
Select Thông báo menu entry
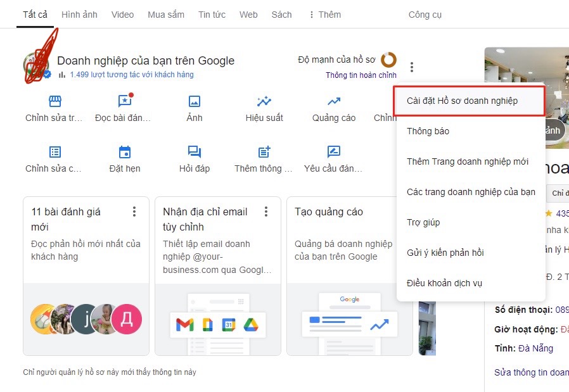tap(471, 131)
